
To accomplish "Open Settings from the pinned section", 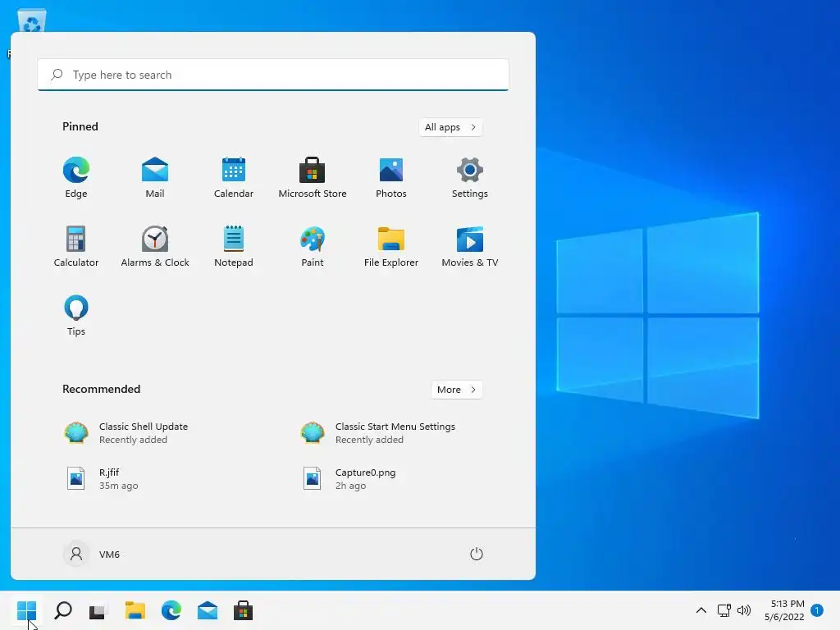I will coord(470,178).
